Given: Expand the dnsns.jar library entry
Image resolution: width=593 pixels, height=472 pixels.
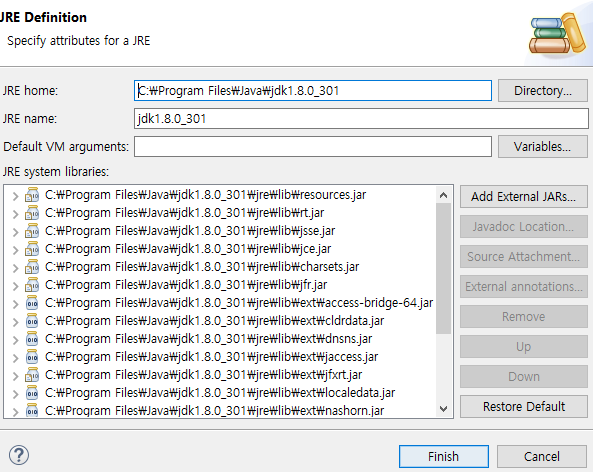Looking at the screenshot, I should [15, 340].
